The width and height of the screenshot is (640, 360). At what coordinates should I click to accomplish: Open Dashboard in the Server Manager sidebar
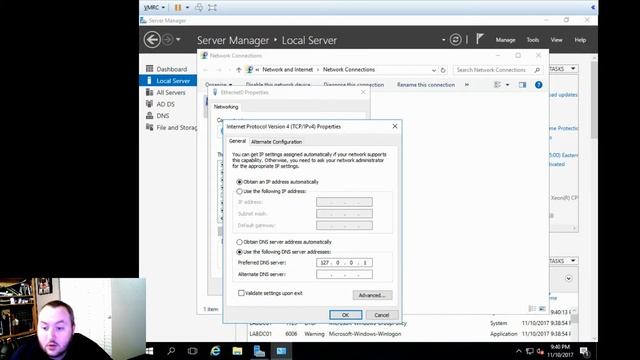[x=171, y=69]
